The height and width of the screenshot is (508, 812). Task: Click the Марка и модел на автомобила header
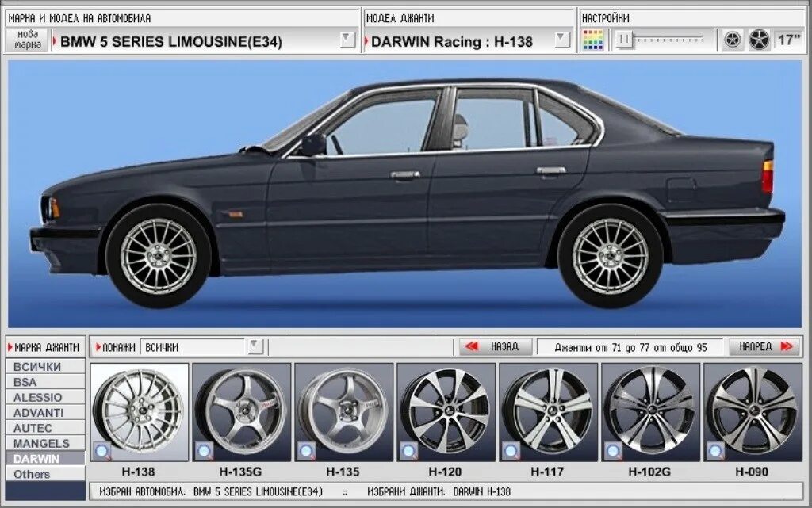click(x=80, y=18)
